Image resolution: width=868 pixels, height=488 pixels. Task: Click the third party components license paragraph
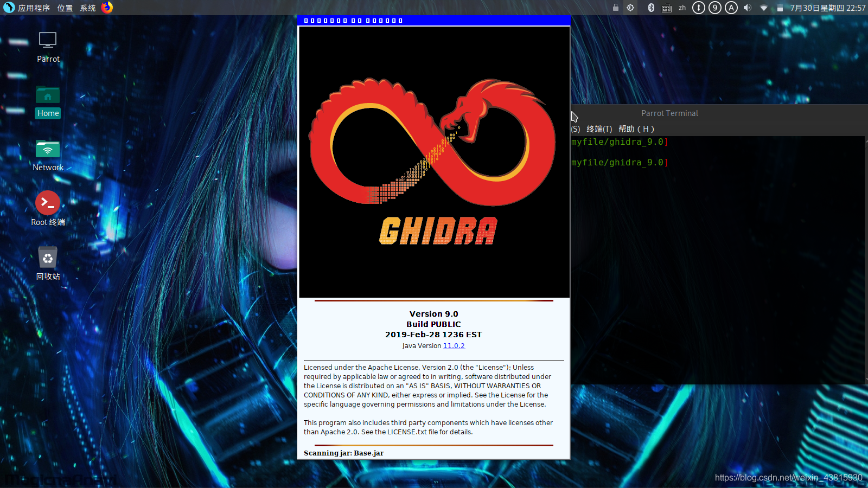coord(428,427)
